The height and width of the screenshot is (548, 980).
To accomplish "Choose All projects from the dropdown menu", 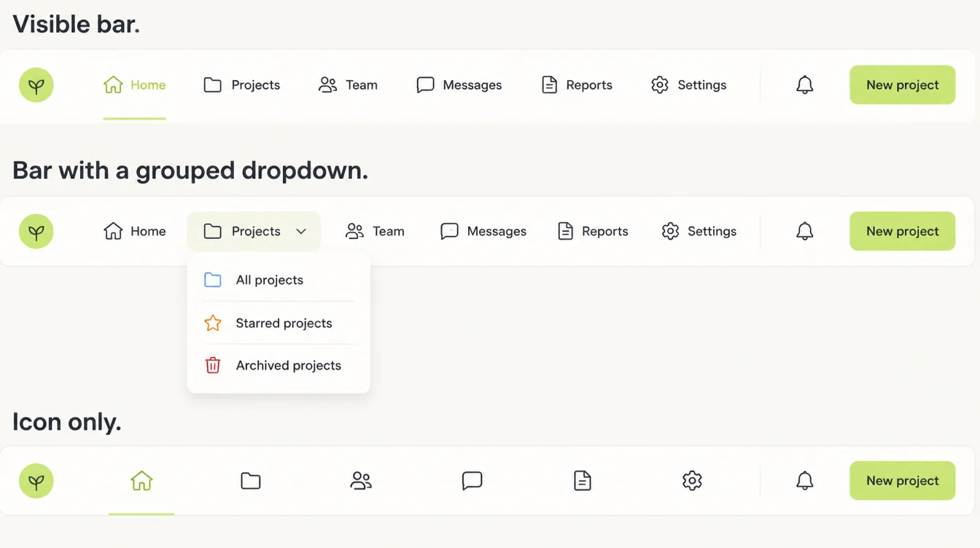I will click(279, 281).
